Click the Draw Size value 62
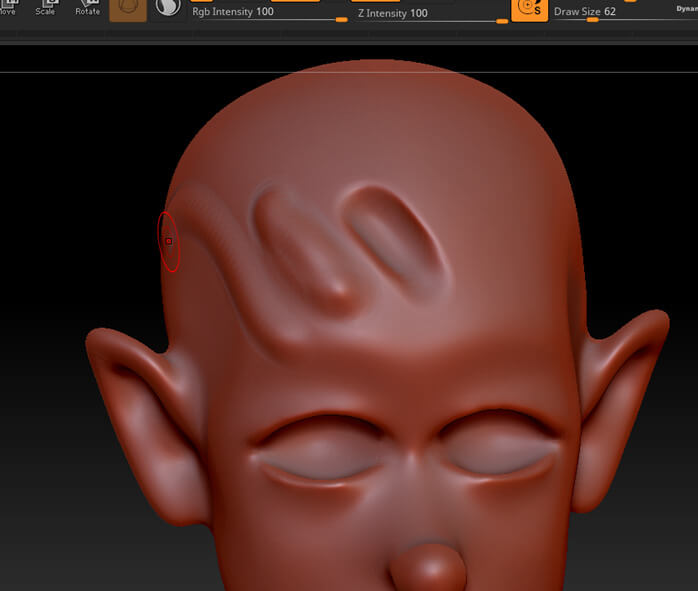The width and height of the screenshot is (698, 591). point(610,12)
